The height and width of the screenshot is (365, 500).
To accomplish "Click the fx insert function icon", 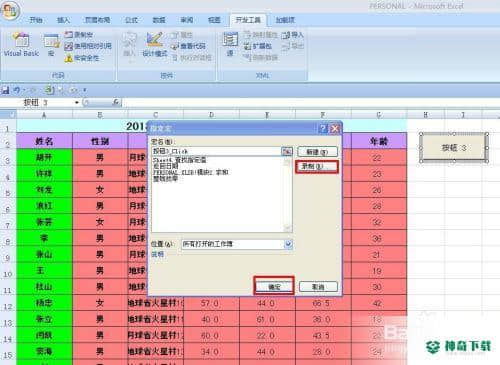I will coord(116,102).
